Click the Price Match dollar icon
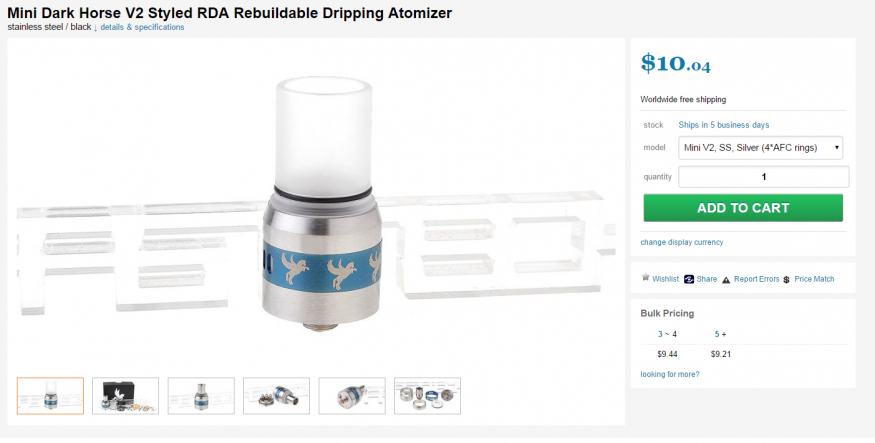Viewport: 875px width, 443px height. pos(786,280)
